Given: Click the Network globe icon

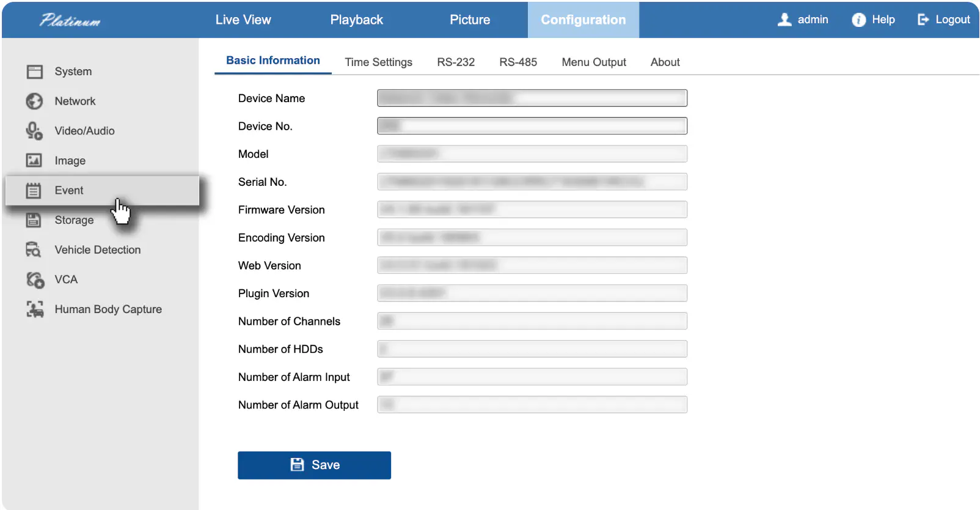Looking at the screenshot, I should click(34, 101).
